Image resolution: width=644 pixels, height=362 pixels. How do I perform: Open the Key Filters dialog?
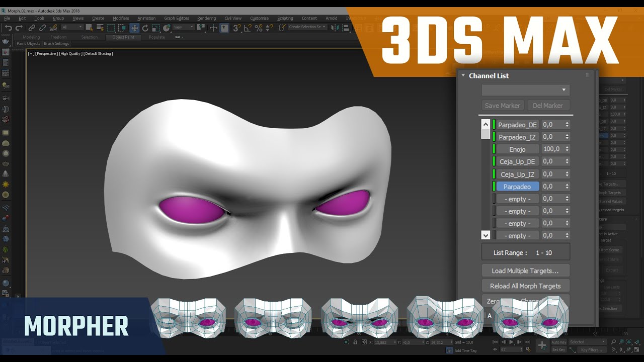(592, 350)
